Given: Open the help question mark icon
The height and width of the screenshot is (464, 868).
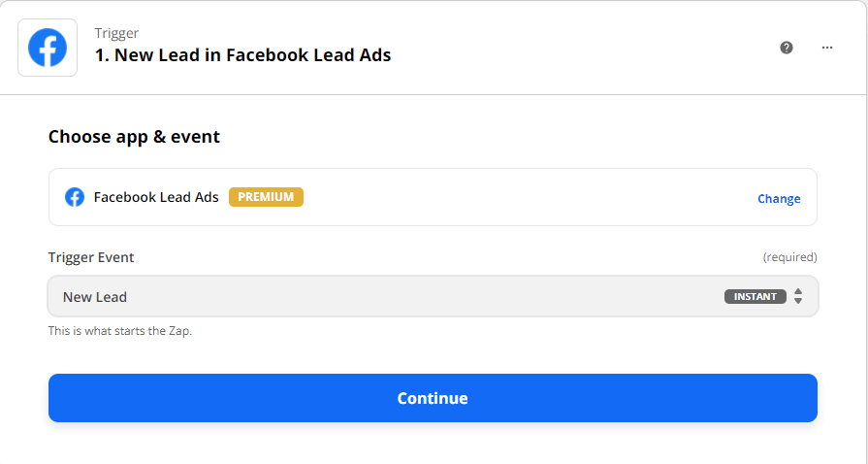Looking at the screenshot, I should 787,47.
